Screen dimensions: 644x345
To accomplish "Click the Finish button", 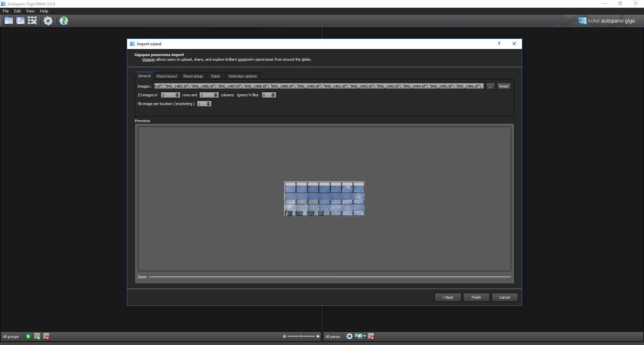I will point(476,297).
